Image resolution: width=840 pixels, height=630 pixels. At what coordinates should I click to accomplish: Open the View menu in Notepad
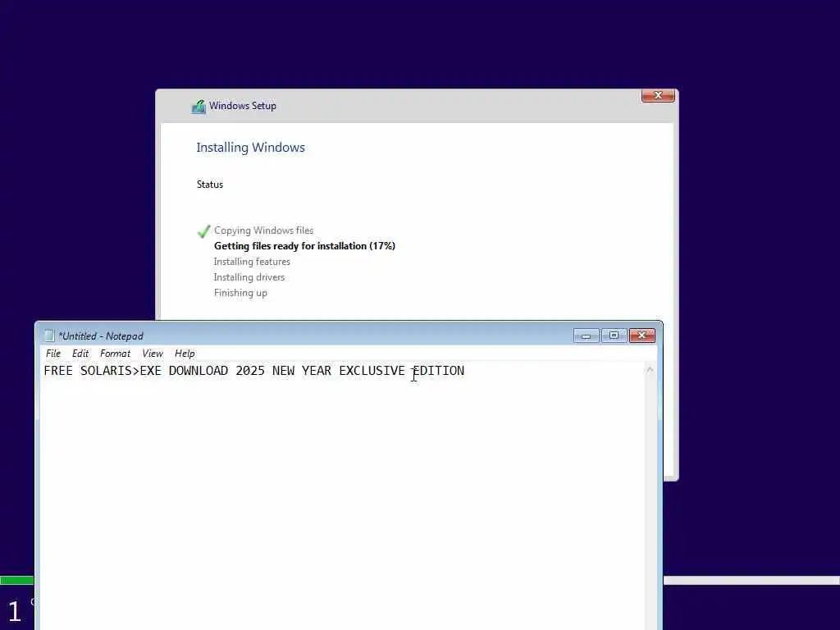pos(153,354)
